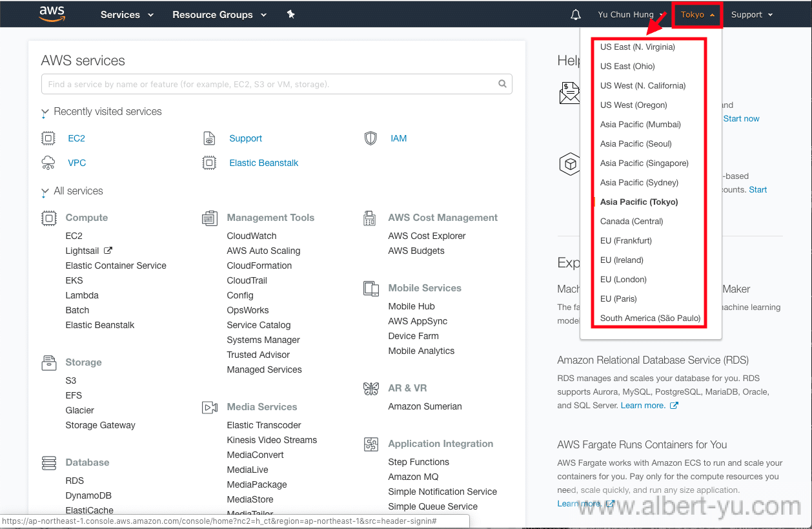Open the Services dropdown menu
The image size is (812, 529).
click(x=127, y=15)
